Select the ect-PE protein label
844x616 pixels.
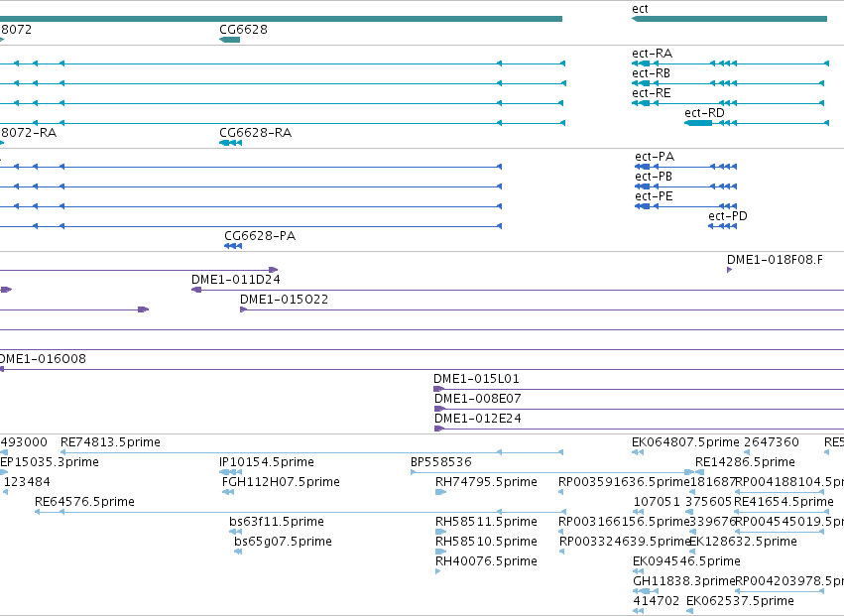click(654, 196)
